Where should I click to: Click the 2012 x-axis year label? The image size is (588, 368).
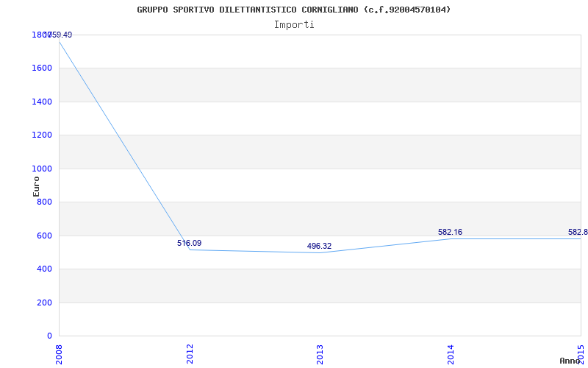click(190, 354)
